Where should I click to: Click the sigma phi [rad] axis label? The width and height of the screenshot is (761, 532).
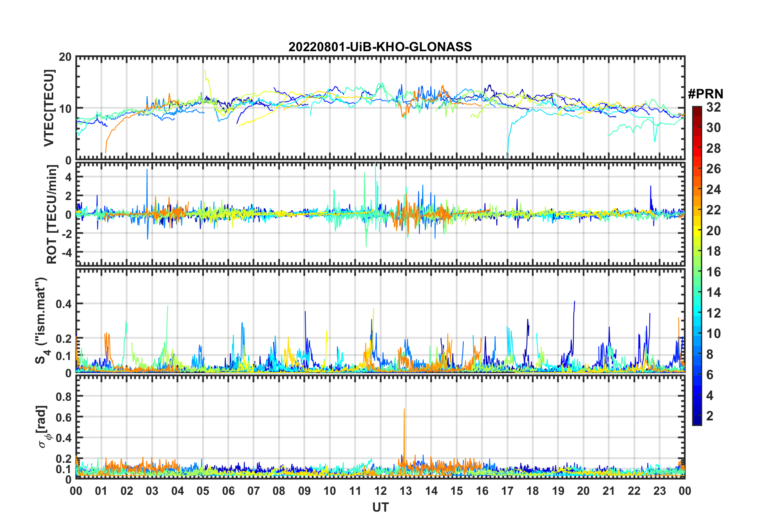pos(43,427)
